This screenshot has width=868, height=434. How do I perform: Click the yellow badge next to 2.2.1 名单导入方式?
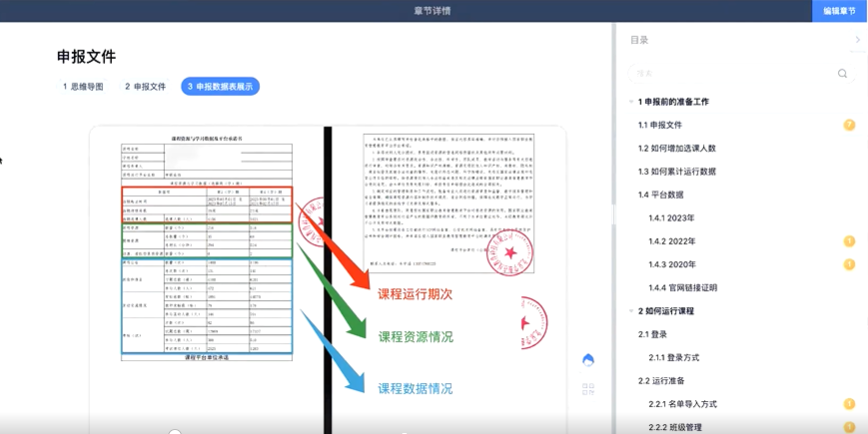(849, 404)
